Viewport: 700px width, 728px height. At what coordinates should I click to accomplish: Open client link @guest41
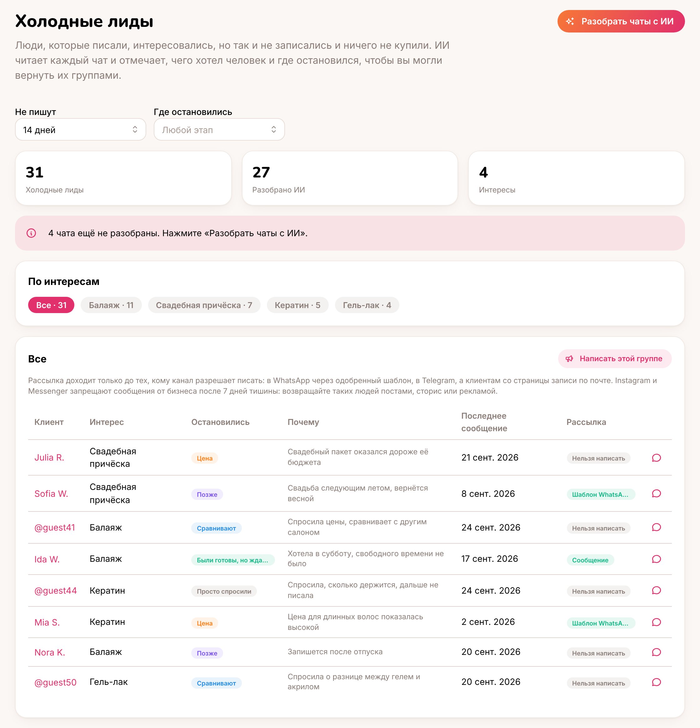55,527
